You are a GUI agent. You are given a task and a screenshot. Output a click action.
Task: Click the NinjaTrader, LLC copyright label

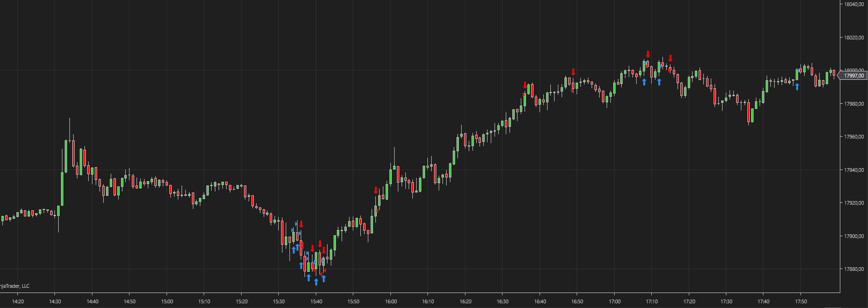tap(15, 286)
